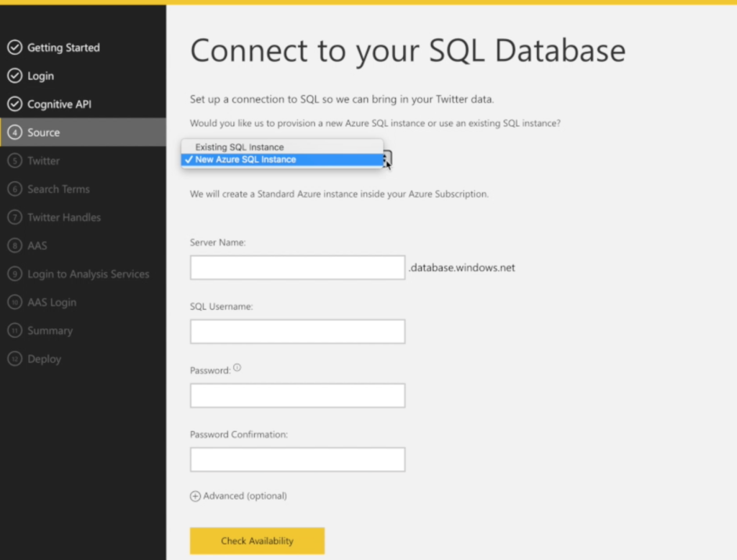737x560 pixels.
Task: Click the step 4 Source number icon
Action: (x=14, y=132)
